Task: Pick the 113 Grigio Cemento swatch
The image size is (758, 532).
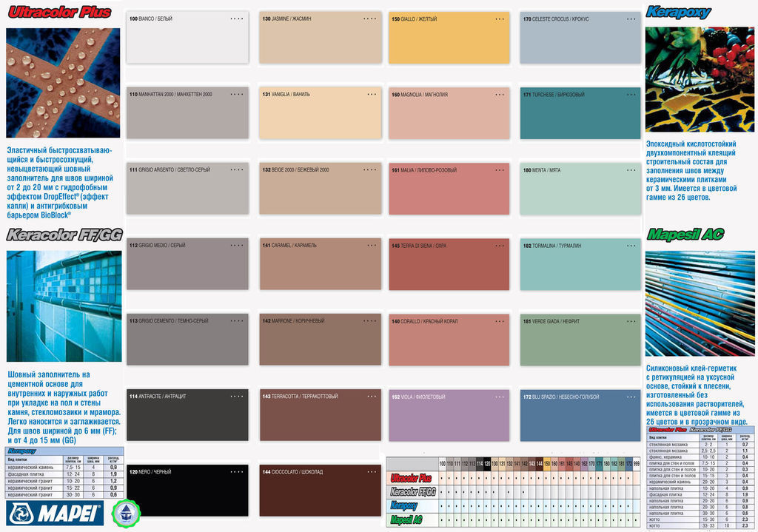Action: [187, 339]
